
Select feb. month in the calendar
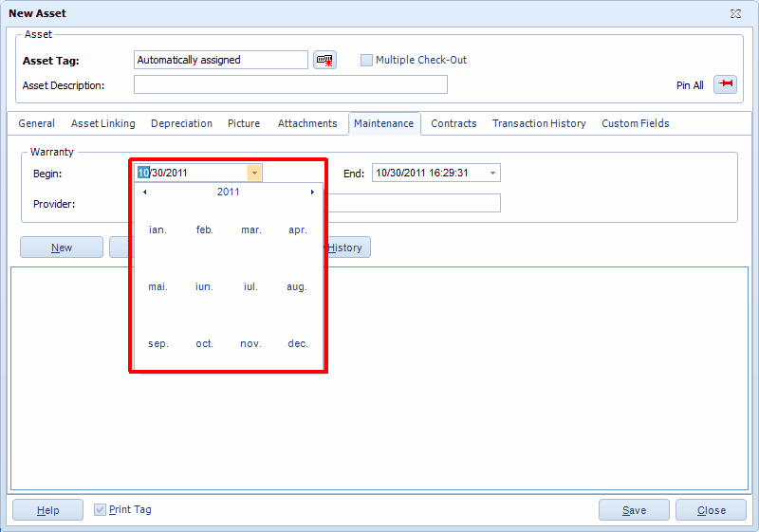click(x=204, y=229)
